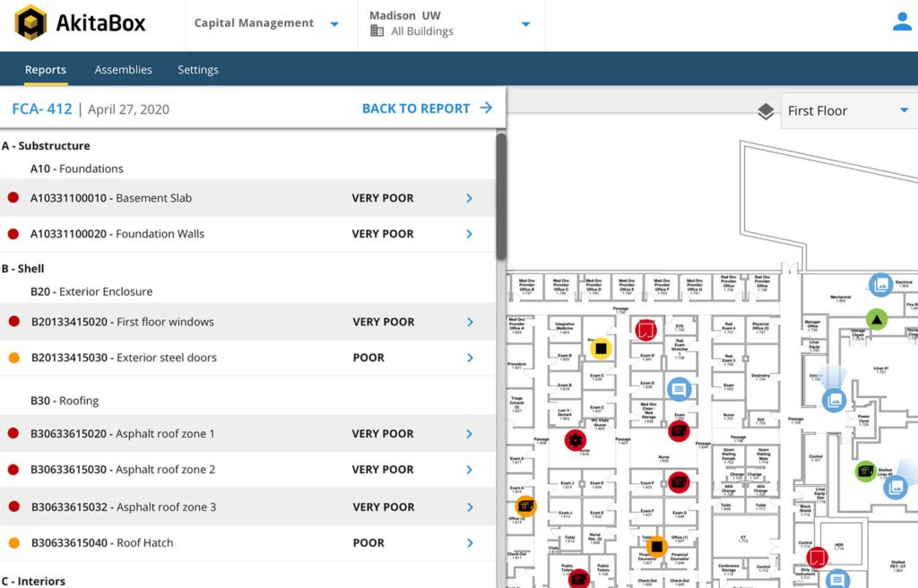
Task: Open the Capital Management dropdown
Action: coord(266,24)
